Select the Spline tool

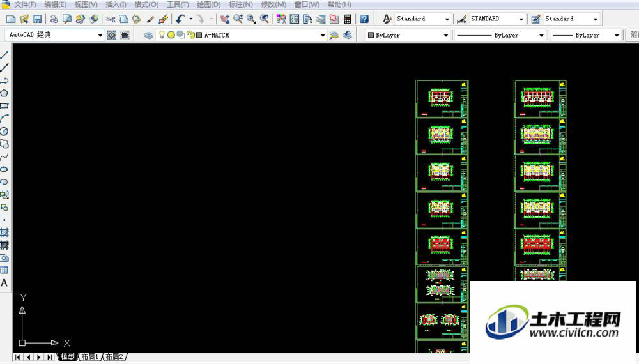(x=4, y=156)
